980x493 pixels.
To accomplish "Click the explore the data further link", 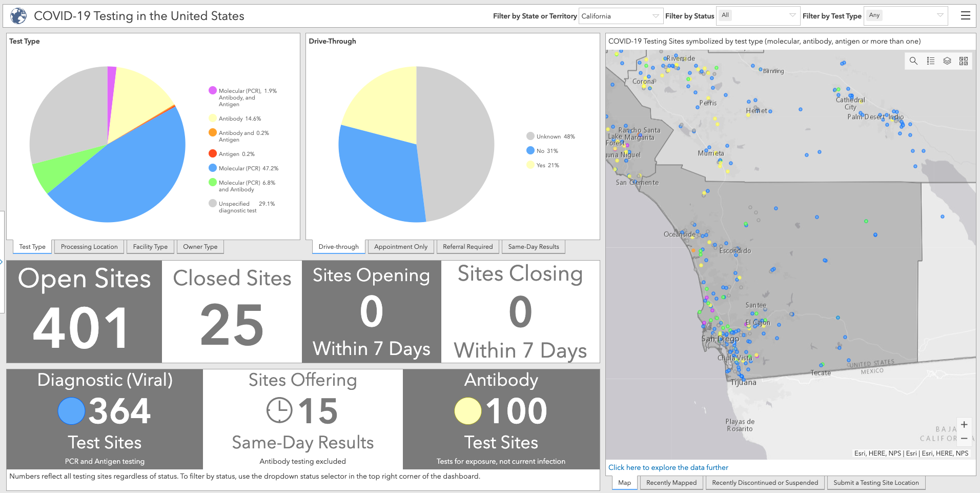I will tap(668, 467).
